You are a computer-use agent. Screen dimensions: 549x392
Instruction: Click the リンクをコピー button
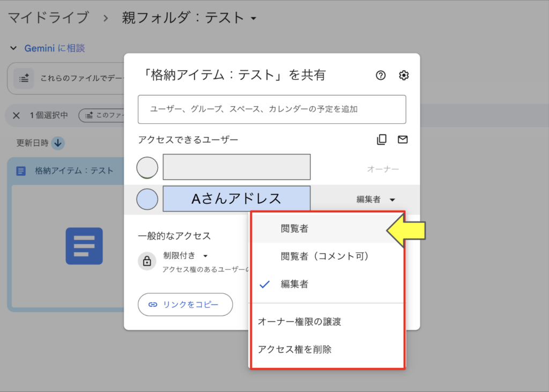[x=185, y=305]
